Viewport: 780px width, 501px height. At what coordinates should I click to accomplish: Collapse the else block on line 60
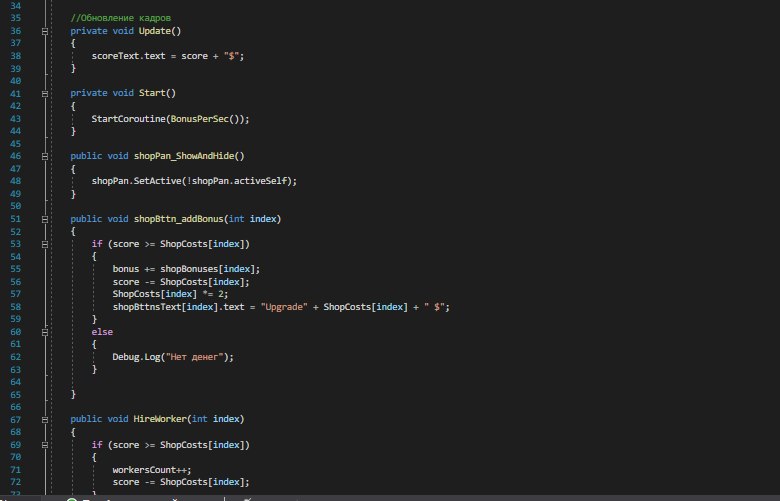(45, 332)
